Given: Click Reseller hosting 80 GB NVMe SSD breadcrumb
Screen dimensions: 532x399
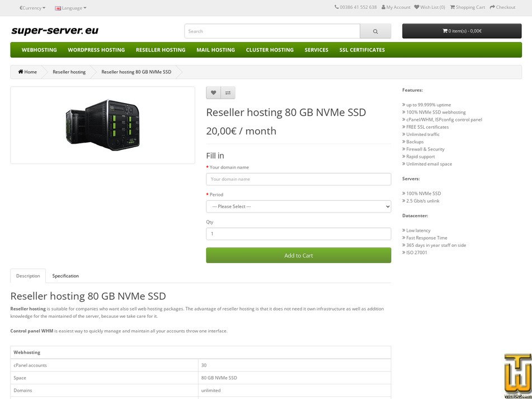Looking at the screenshot, I should (136, 72).
